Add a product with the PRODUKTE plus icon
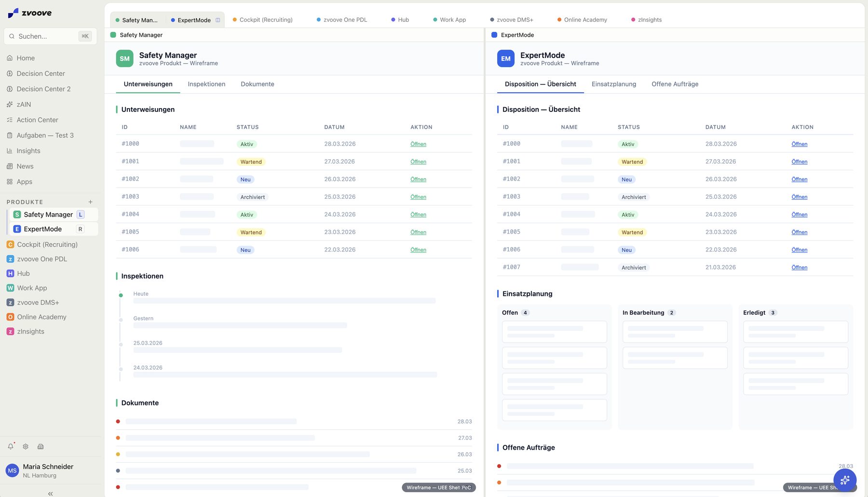This screenshot has width=868, height=497. (x=90, y=202)
